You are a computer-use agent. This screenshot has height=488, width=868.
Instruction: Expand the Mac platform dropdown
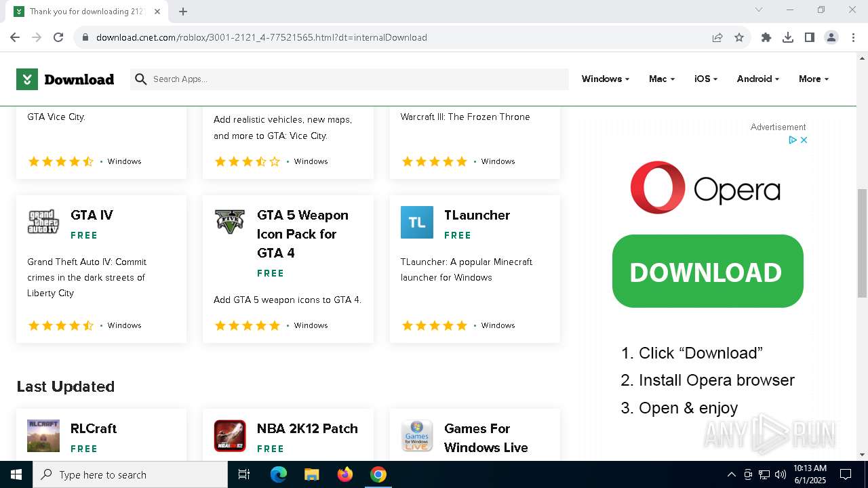click(662, 79)
